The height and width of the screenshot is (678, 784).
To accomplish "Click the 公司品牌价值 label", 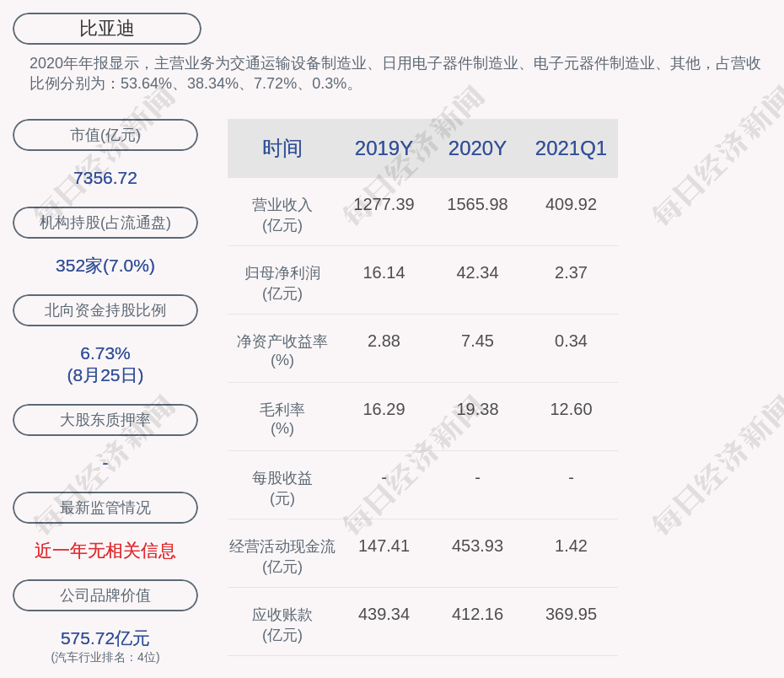I will [x=105, y=595].
